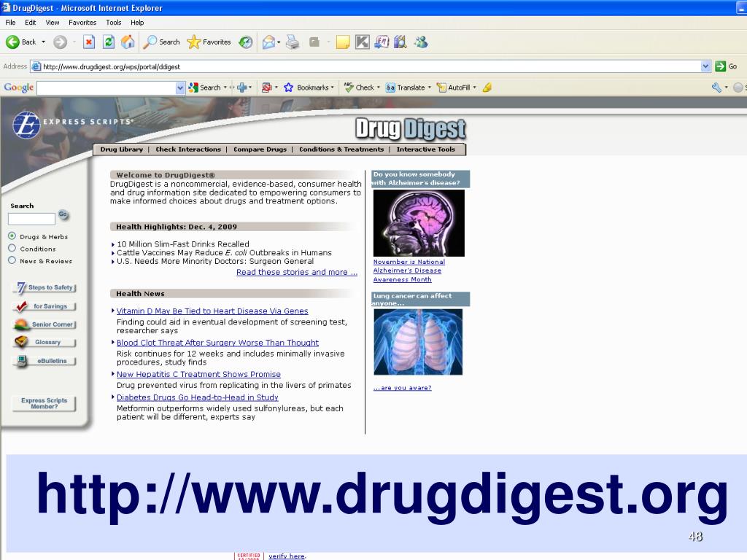Click the Alzheimer's brain image

[x=419, y=223]
